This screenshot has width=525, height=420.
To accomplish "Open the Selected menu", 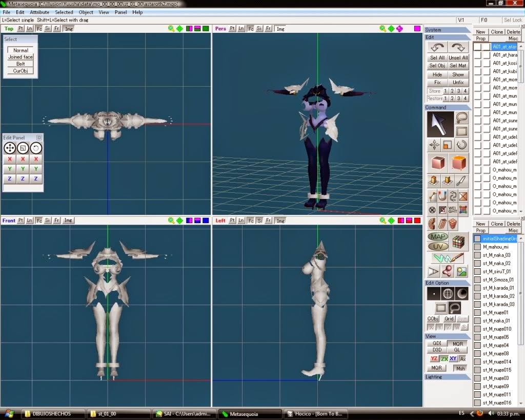I will (64, 12).
